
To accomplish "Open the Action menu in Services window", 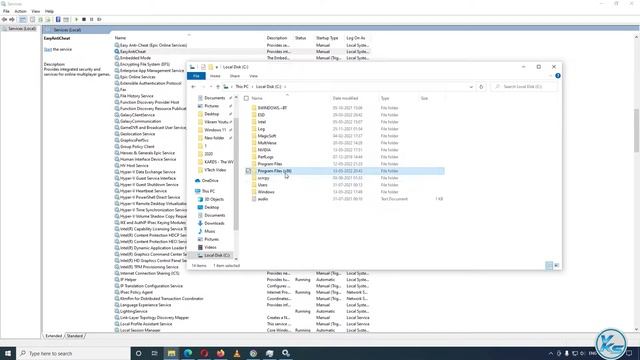I will coord(20,11).
